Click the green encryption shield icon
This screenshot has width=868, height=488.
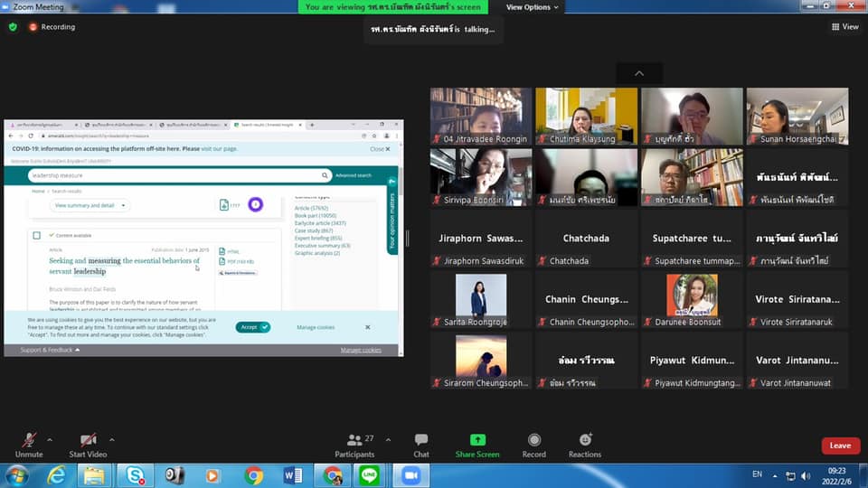click(x=13, y=27)
